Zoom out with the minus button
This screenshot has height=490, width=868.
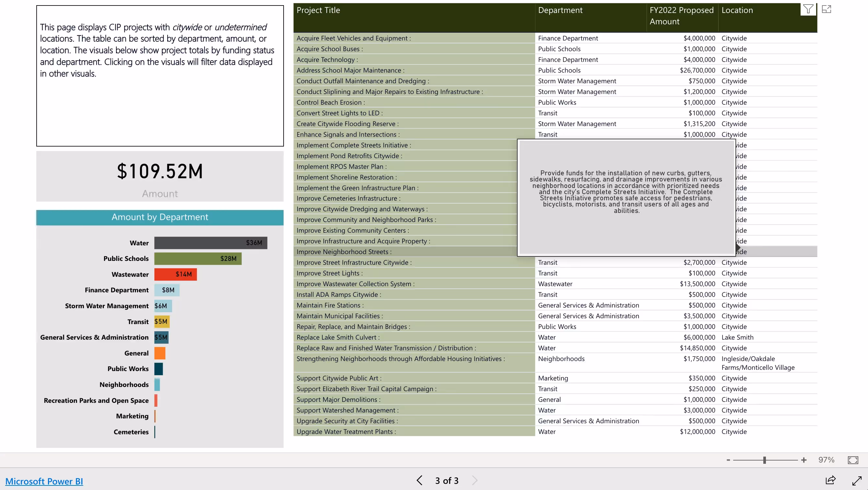(x=728, y=460)
